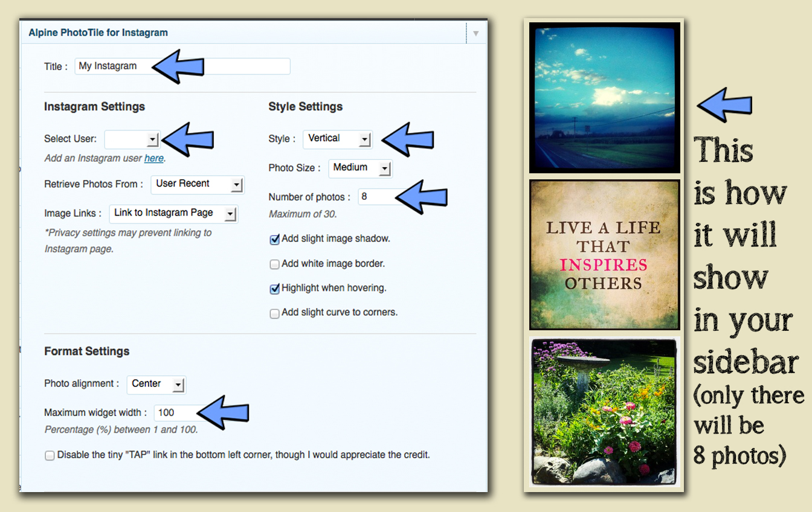This screenshot has width=812, height=512.
Task: Follow the 'here' link to add user
Action: [153, 158]
